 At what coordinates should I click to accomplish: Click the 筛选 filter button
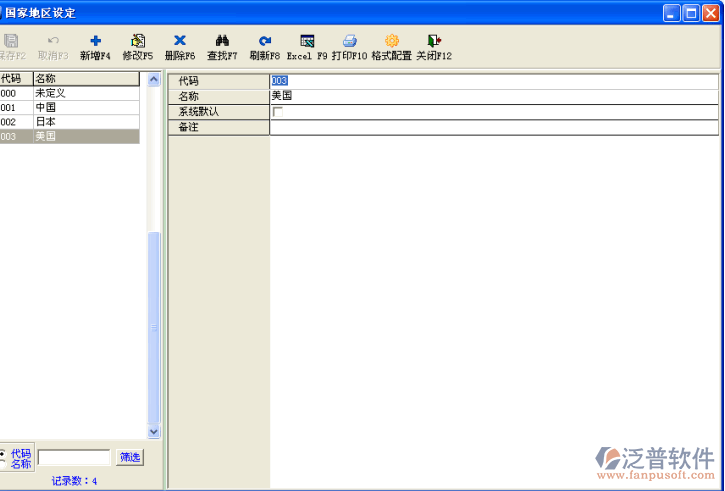pos(130,457)
